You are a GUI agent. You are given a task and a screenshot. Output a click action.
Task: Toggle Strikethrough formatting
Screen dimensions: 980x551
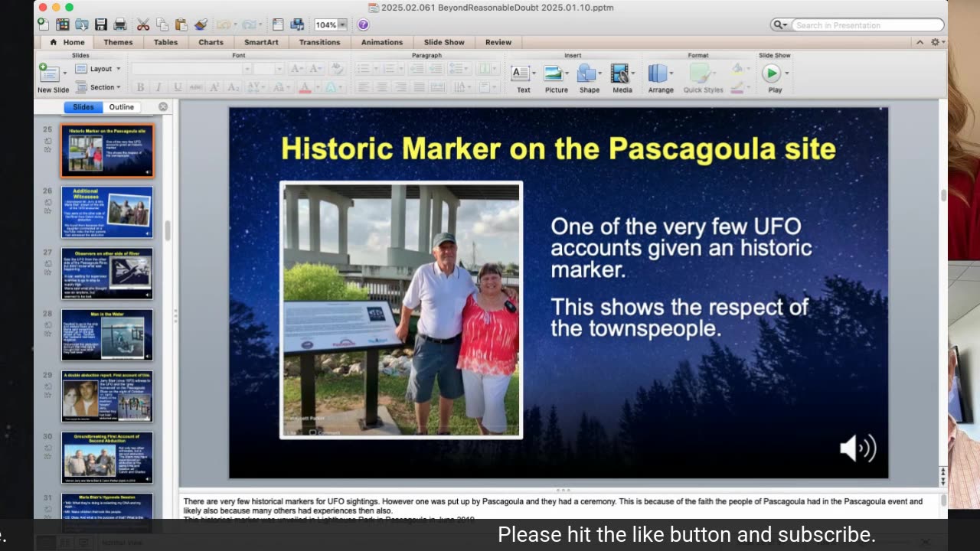(x=196, y=87)
